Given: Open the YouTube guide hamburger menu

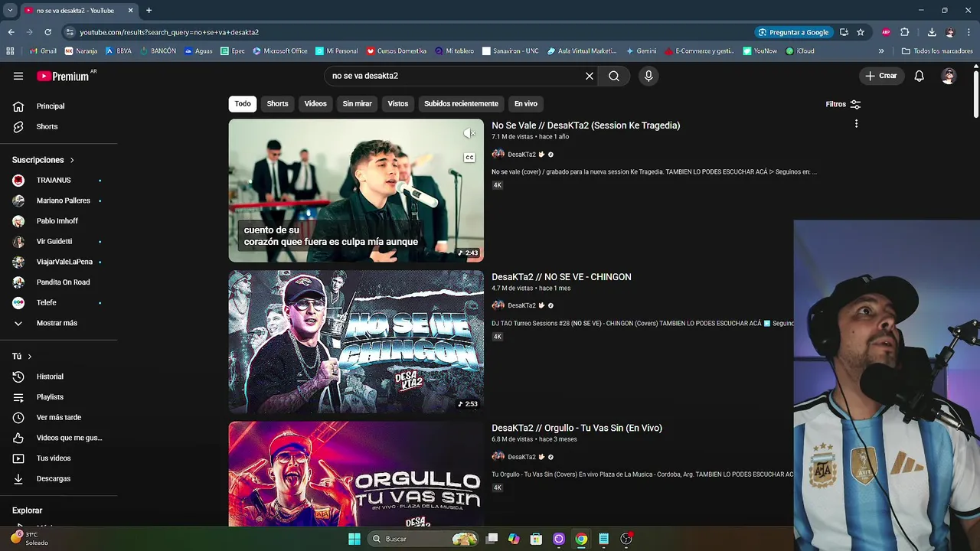Looking at the screenshot, I should [18, 76].
